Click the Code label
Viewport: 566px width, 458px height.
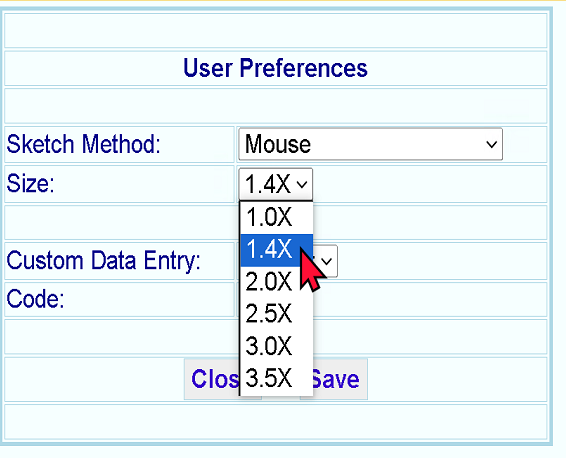click(35, 299)
